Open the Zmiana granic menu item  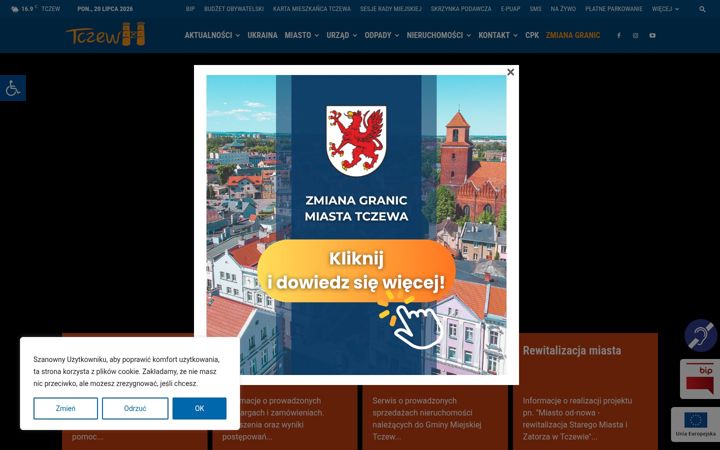pos(573,35)
